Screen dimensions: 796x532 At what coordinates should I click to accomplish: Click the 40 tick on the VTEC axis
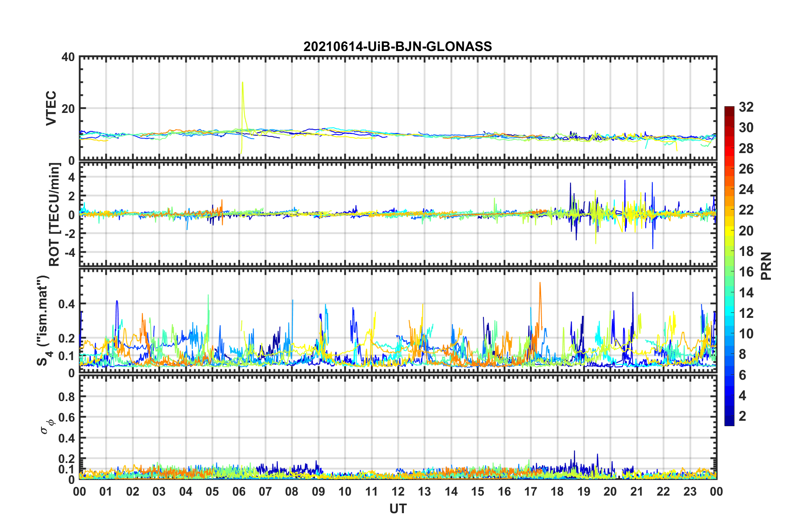68,57
